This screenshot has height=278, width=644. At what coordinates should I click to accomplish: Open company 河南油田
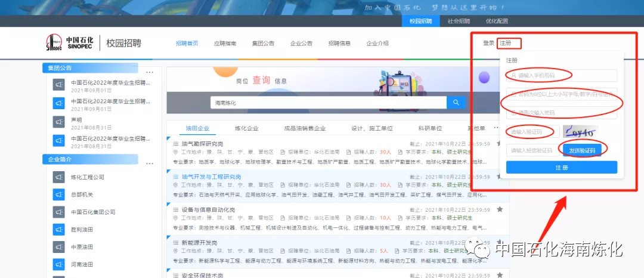pyautogui.click(x=82, y=264)
